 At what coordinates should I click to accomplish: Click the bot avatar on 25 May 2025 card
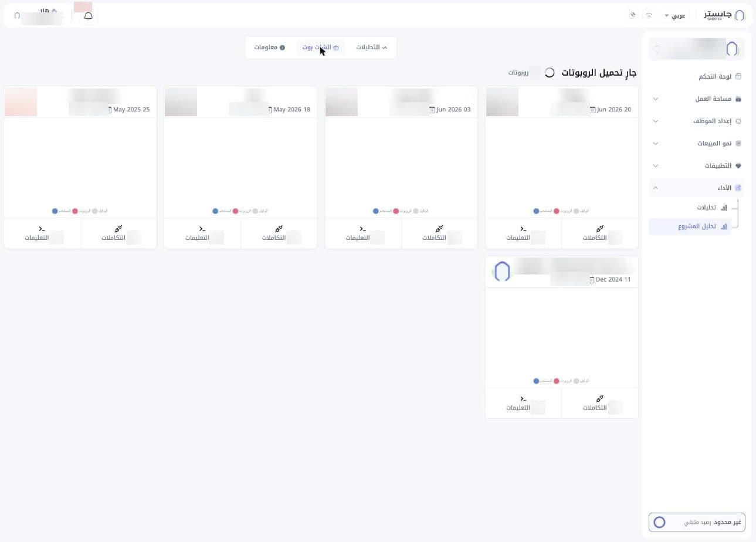[21, 102]
